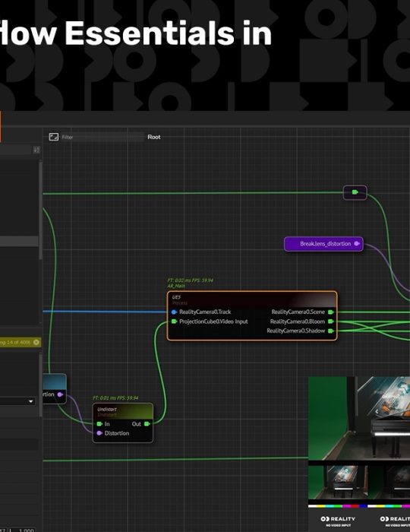410x532 pixels.
Task: Click the left panel vertical scrollbar
Action: click(x=41, y=211)
